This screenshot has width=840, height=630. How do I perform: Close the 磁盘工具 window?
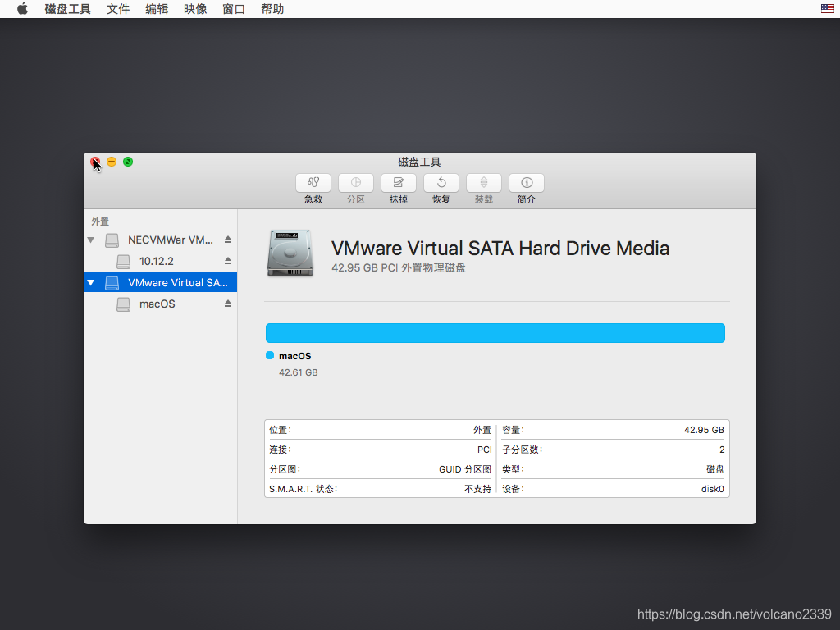pyautogui.click(x=95, y=162)
